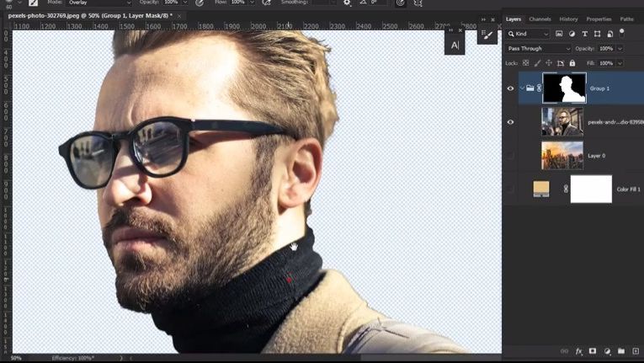This screenshot has height=363, width=644.
Task: Switch to the Layers tab
Action: point(513,19)
